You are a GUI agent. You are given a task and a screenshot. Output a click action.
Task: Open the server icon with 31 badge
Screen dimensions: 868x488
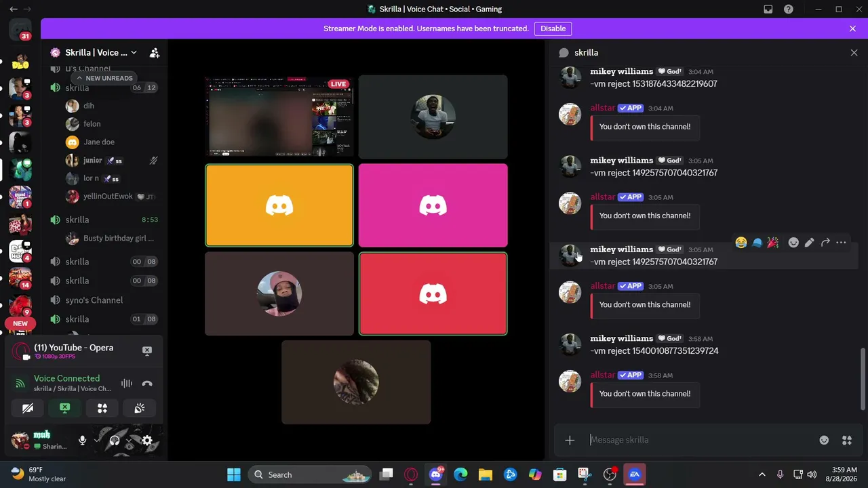pos(20,29)
